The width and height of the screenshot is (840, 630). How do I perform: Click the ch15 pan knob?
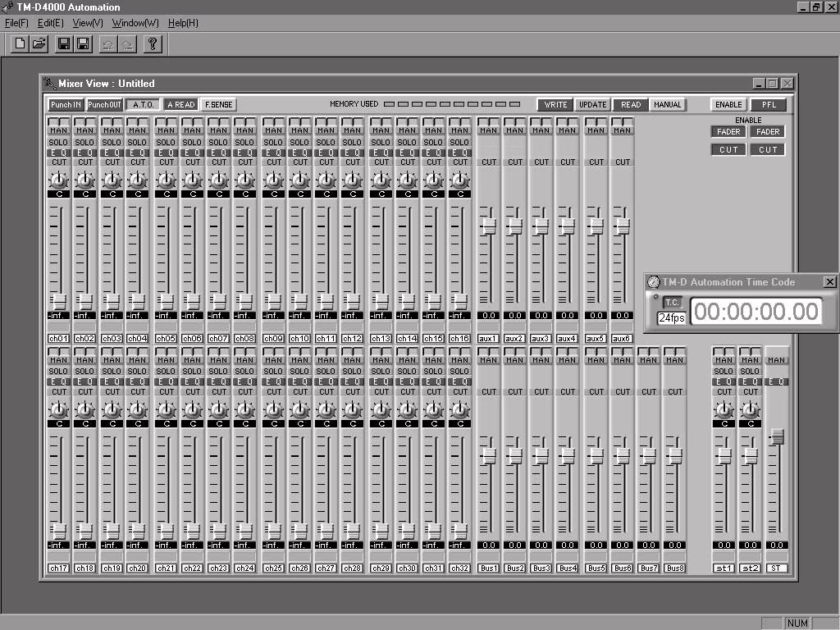pos(433,180)
